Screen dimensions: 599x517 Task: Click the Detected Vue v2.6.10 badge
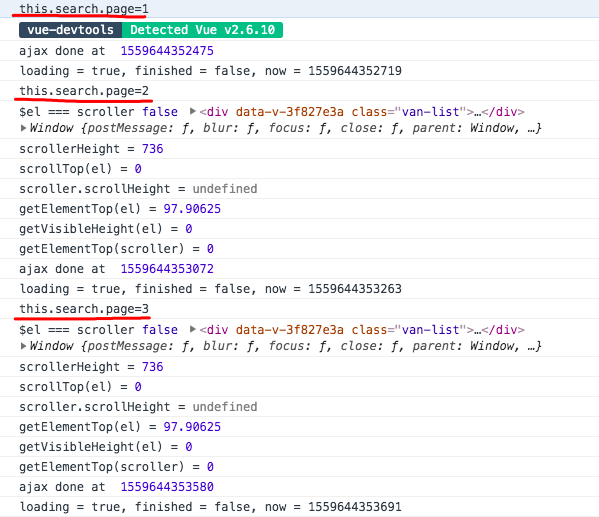pyautogui.click(x=202, y=30)
